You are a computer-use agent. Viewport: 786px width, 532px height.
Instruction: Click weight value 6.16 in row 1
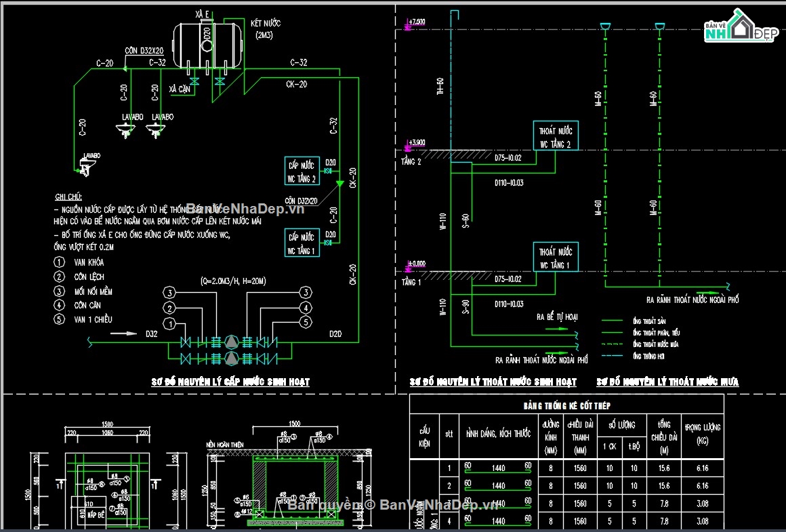pos(702,468)
